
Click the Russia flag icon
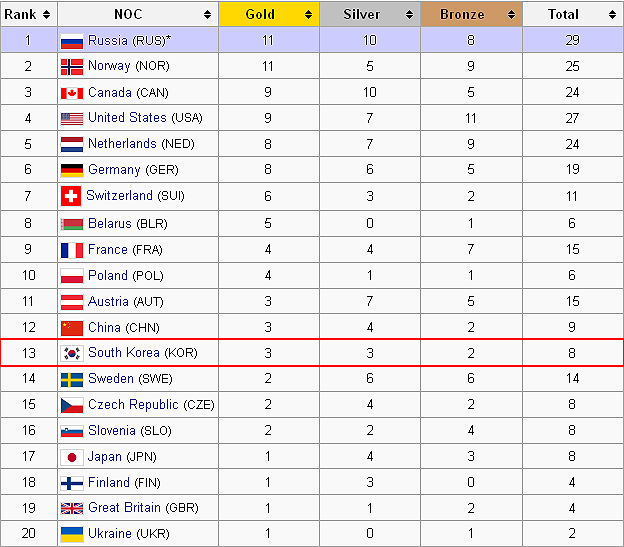pyautogui.click(x=72, y=41)
